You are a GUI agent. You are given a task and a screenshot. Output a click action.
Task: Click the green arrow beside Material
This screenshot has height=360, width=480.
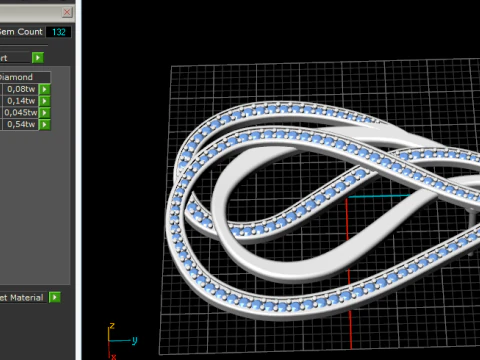coord(55,297)
